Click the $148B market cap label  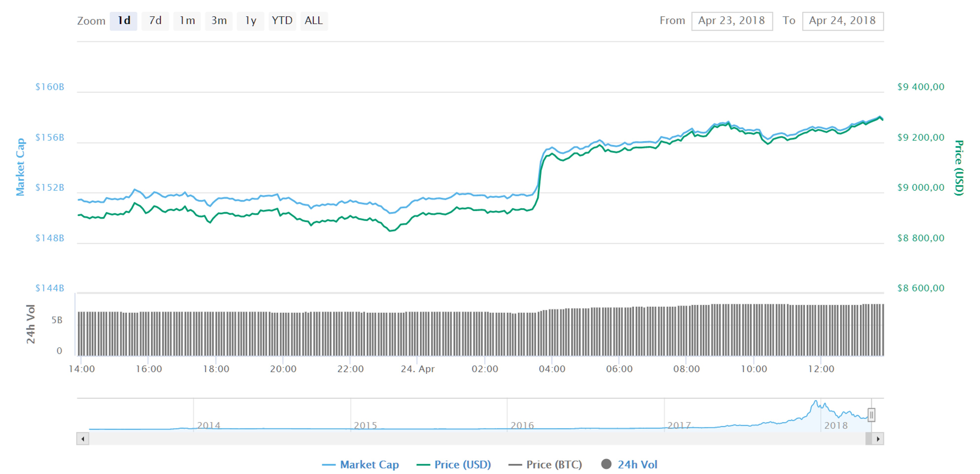(50, 238)
